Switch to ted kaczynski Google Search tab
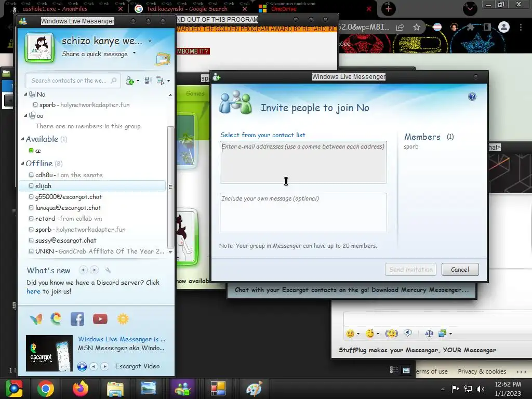This screenshot has width=532, height=399. coord(187,9)
